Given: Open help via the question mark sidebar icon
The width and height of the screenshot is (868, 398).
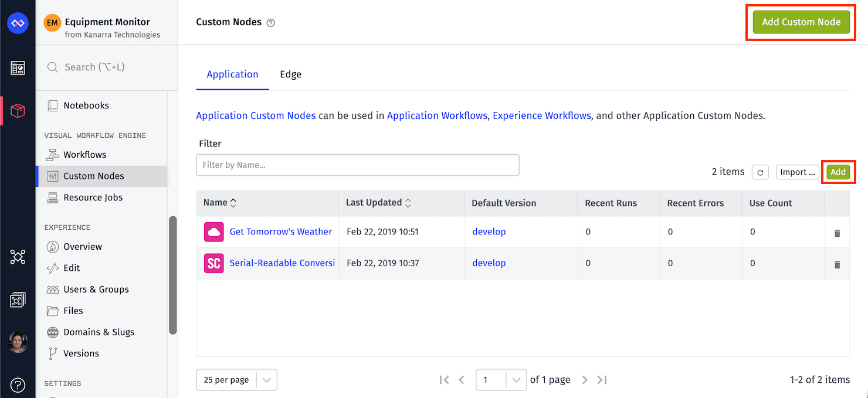Looking at the screenshot, I should pyautogui.click(x=18, y=385).
